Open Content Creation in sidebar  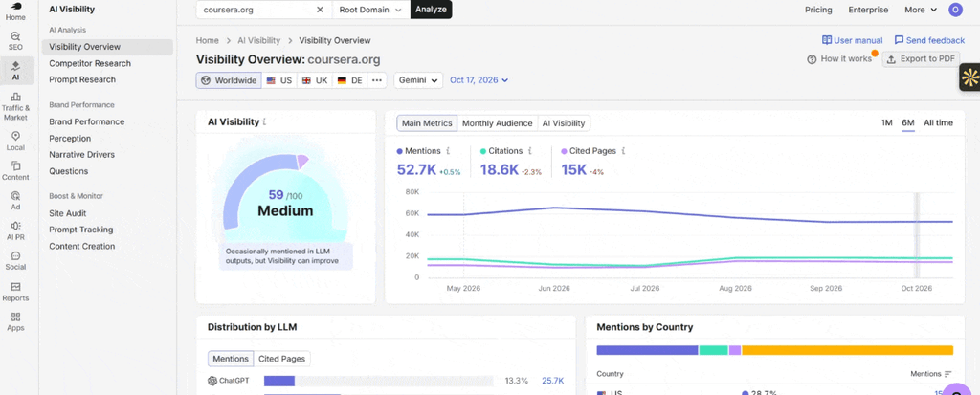(82, 246)
